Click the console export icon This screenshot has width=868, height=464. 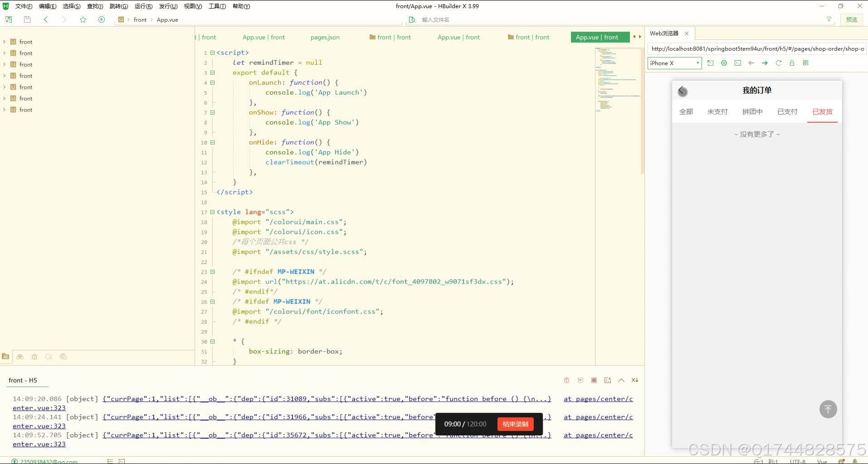[607, 380]
